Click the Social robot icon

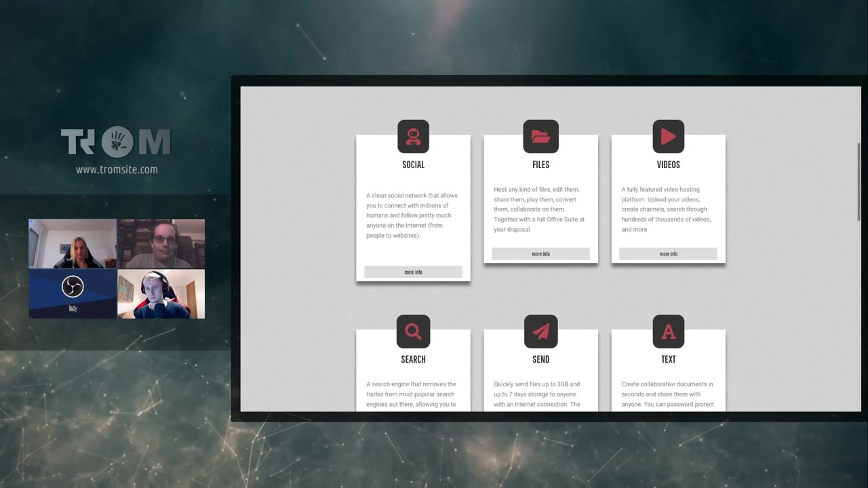coord(413,136)
